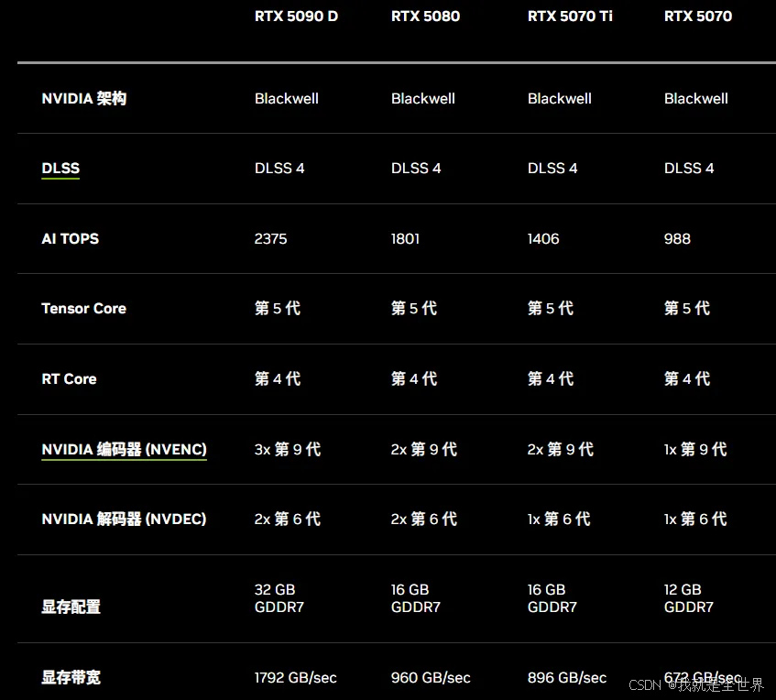Click the NVIDIA 解码器 (NVDEC) row label
Viewport: 776px width, 700px height.
point(124,520)
